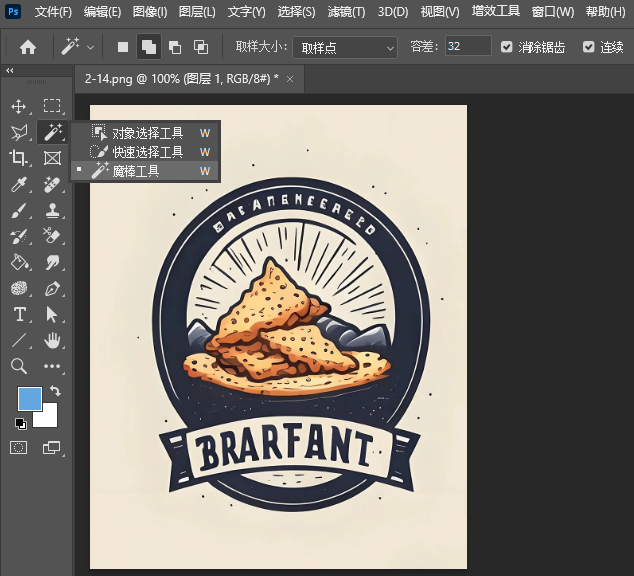Image resolution: width=634 pixels, height=576 pixels.
Task: Toggle Quick Mask mode button
Action: (18, 448)
